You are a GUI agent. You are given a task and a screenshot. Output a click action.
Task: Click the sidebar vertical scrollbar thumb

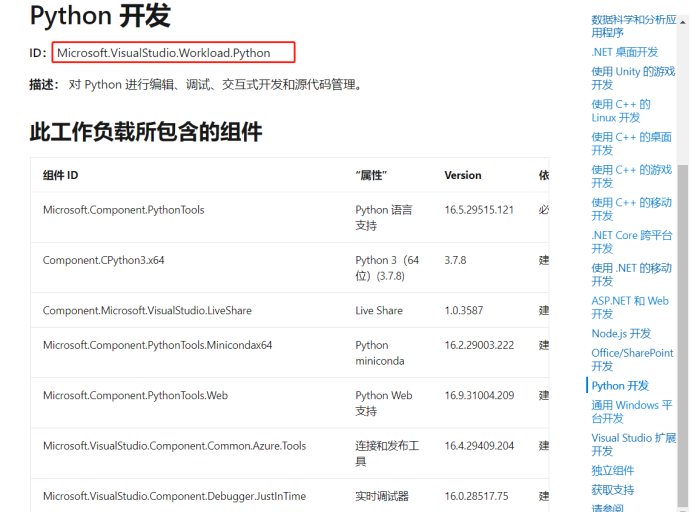[x=683, y=335]
